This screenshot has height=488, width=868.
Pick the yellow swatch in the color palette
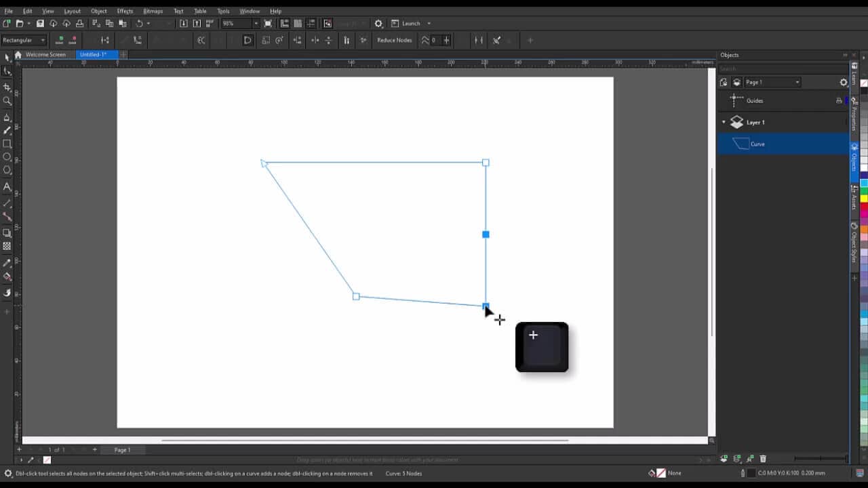864,198
